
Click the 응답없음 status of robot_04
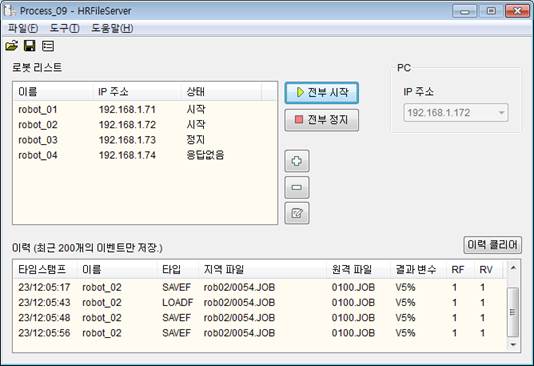pos(205,155)
